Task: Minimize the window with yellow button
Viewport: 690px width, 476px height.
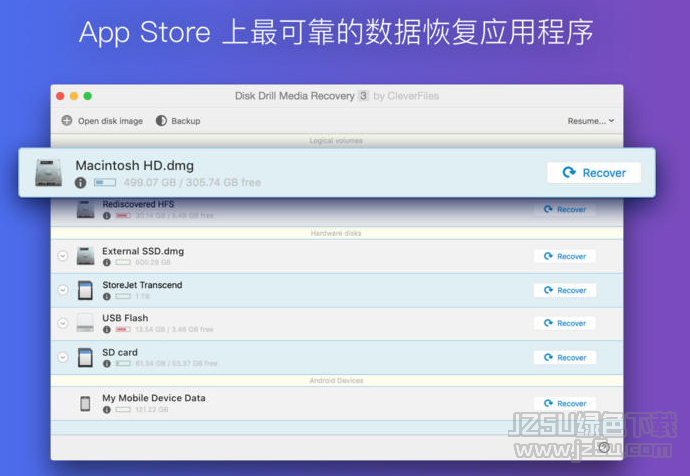Action: (x=74, y=96)
